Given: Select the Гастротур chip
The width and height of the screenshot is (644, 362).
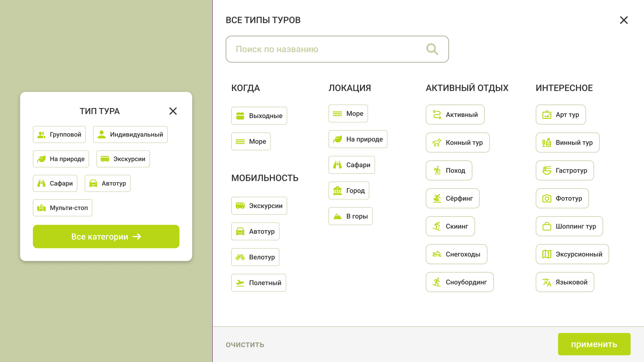Looking at the screenshot, I should 565,171.
